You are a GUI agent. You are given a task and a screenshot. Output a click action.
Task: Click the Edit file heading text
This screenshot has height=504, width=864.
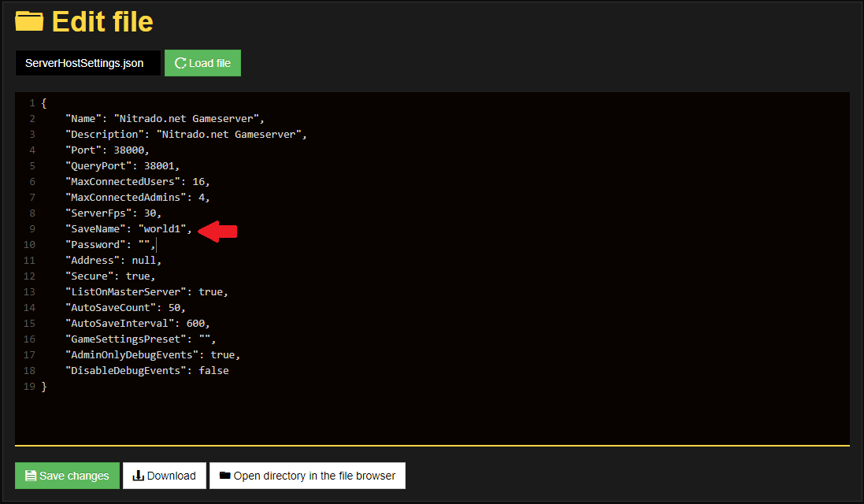102,21
